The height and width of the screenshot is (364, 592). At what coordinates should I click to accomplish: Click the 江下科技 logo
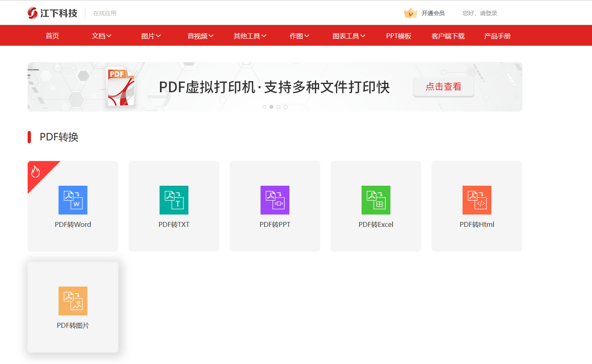coord(52,13)
